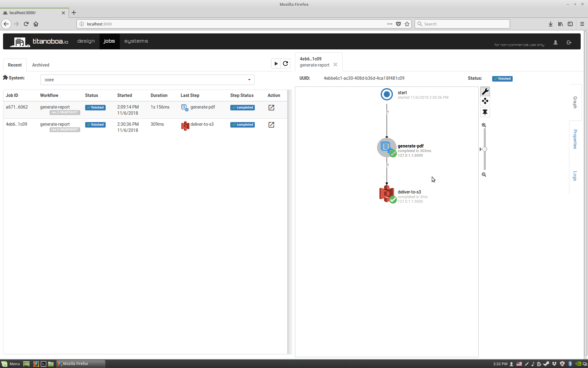Click the zoom in magnifier icon

pos(484,125)
